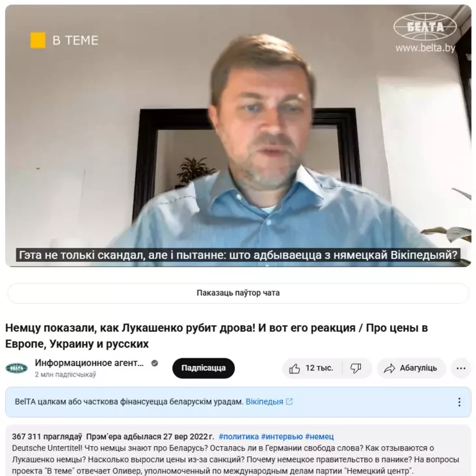Open the three-dot more actions menu
Image resolution: width=476 pixels, height=476 pixels.
point(461,368)
